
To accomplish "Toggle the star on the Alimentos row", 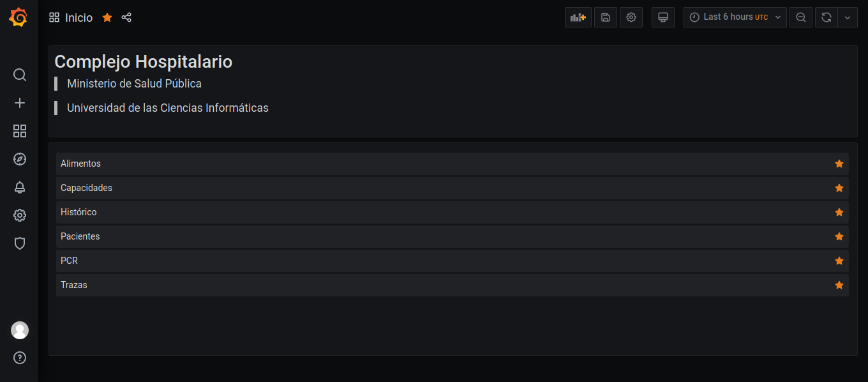I will 839,164.
